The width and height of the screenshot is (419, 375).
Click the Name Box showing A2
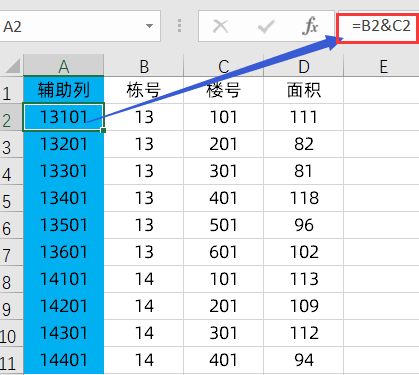pos(79,26)
